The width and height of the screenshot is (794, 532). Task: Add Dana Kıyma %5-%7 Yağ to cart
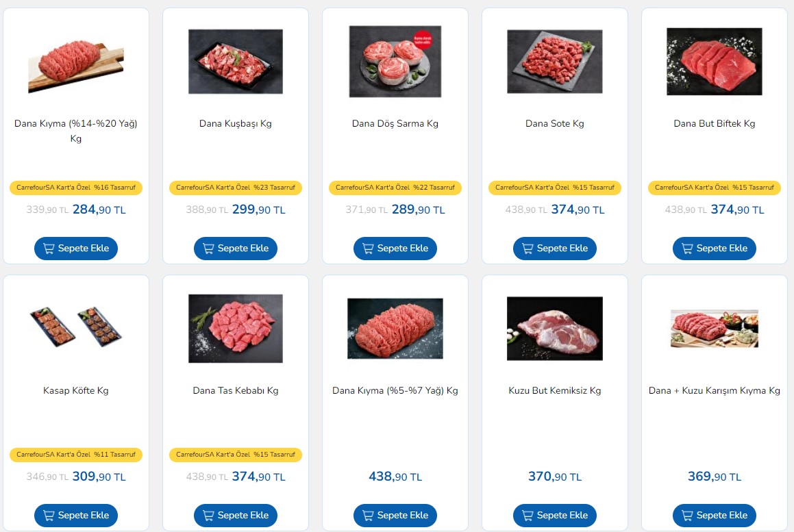395,516
